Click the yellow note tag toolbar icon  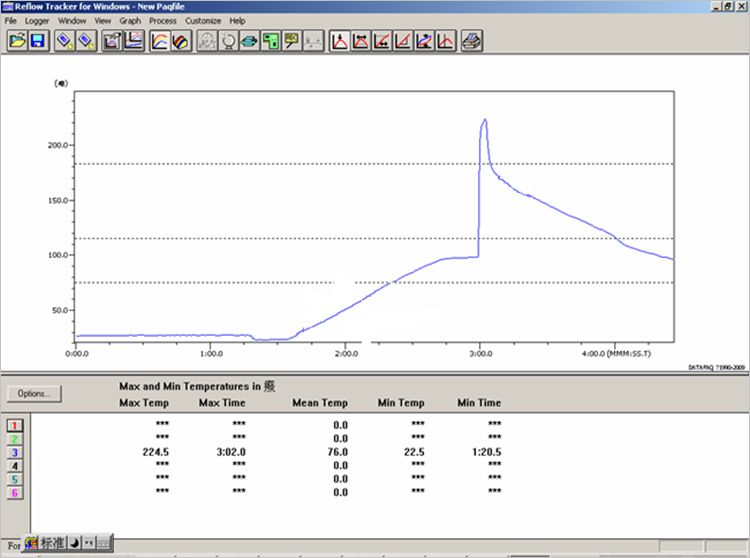point(292,41)
